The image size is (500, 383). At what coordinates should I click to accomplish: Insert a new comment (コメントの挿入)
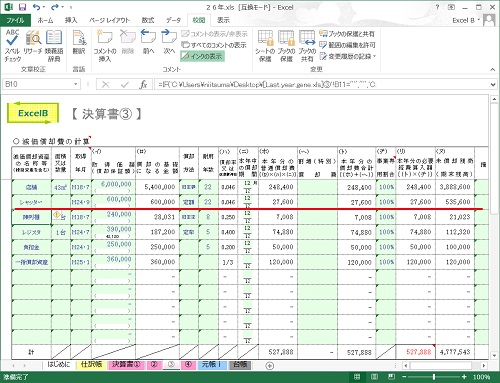click(105, 46)
